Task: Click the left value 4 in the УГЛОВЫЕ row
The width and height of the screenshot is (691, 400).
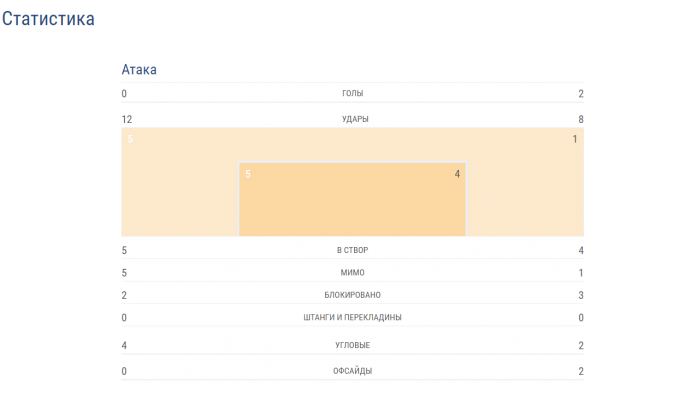Action: pos(124,345)
